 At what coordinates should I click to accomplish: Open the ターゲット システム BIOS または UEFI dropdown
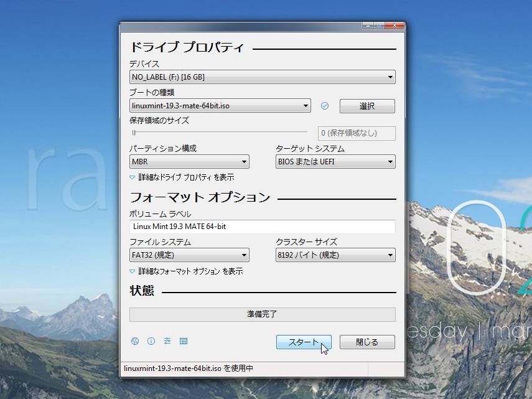coord(335,161)
